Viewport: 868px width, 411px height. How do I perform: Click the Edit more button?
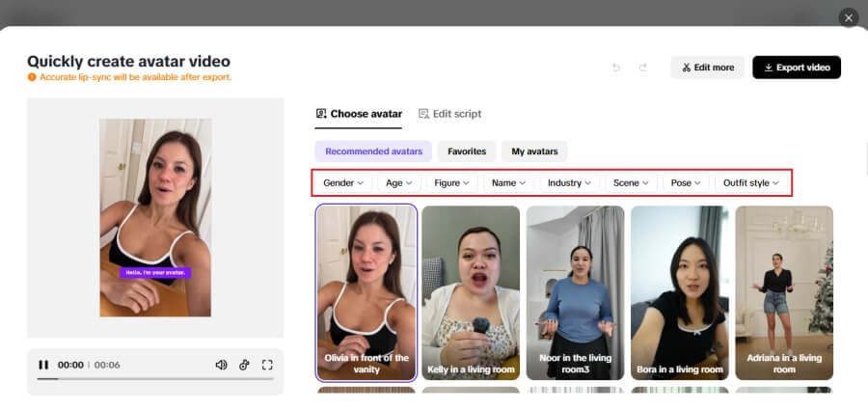coord(707,68)
